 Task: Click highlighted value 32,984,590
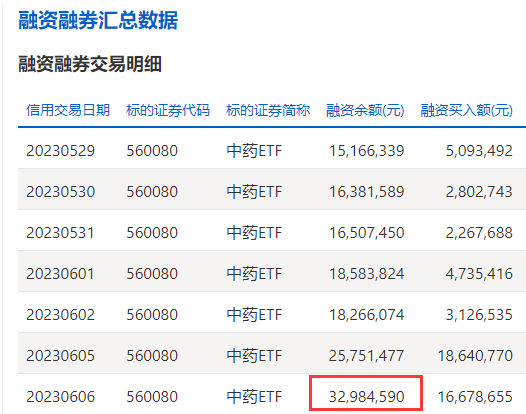pos(366,397)
